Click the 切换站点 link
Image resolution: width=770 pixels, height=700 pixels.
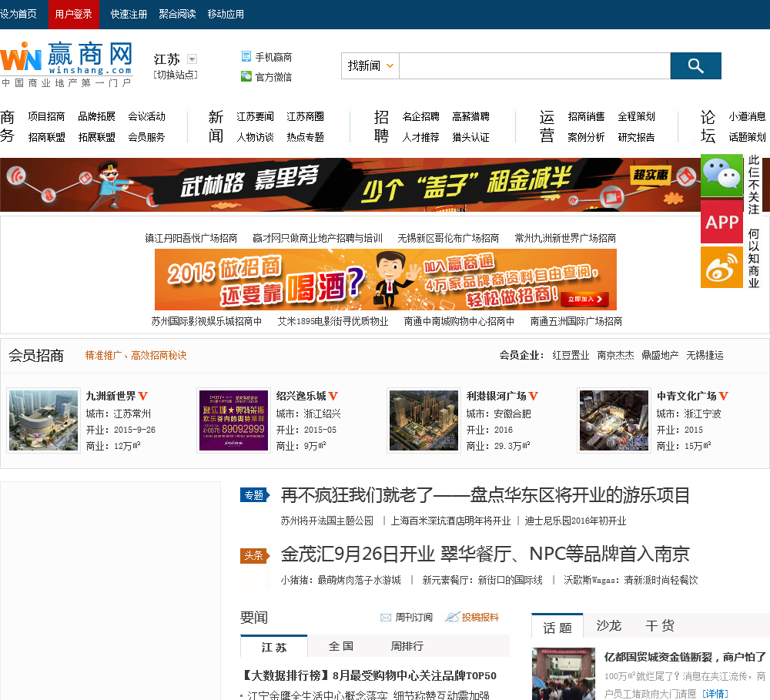[x=176, y=75]
